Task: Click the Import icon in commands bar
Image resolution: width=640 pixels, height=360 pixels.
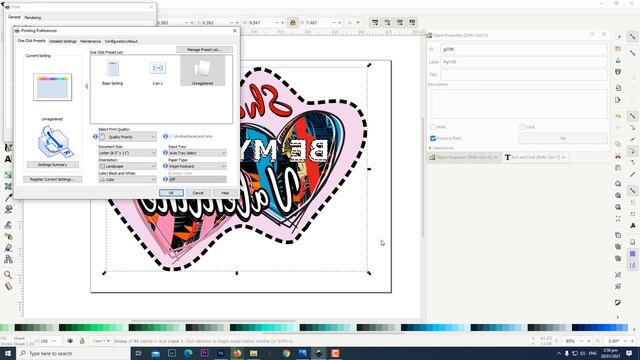Action: tap(618, 88)
